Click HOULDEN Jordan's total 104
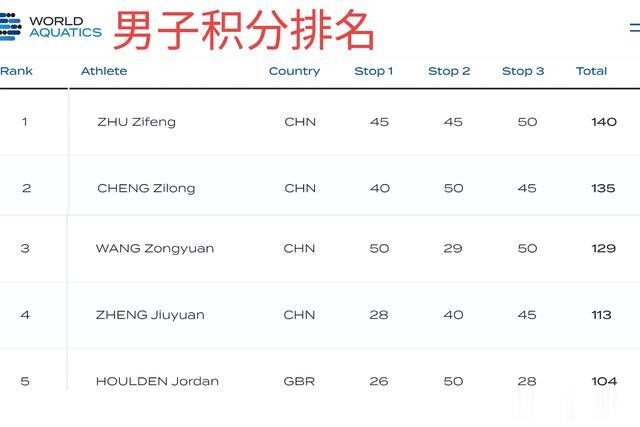This screenshot has width=640, height=427. click(x=604, y=381)
